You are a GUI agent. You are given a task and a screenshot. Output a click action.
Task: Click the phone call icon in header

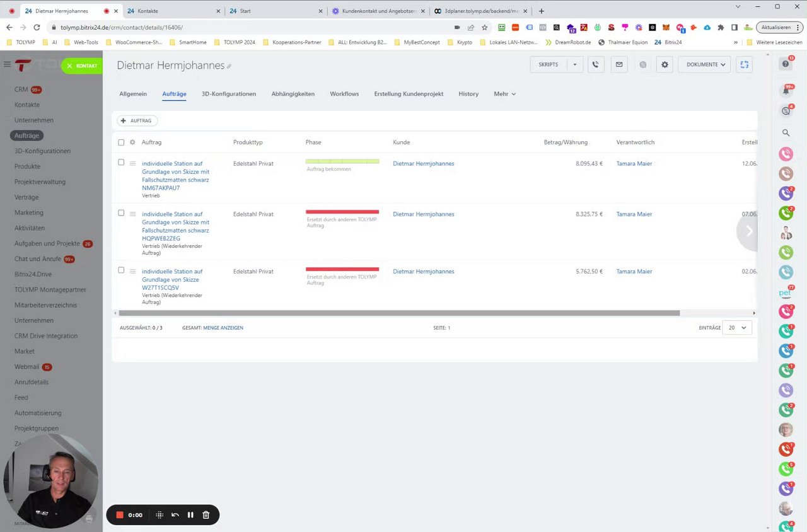595,64
